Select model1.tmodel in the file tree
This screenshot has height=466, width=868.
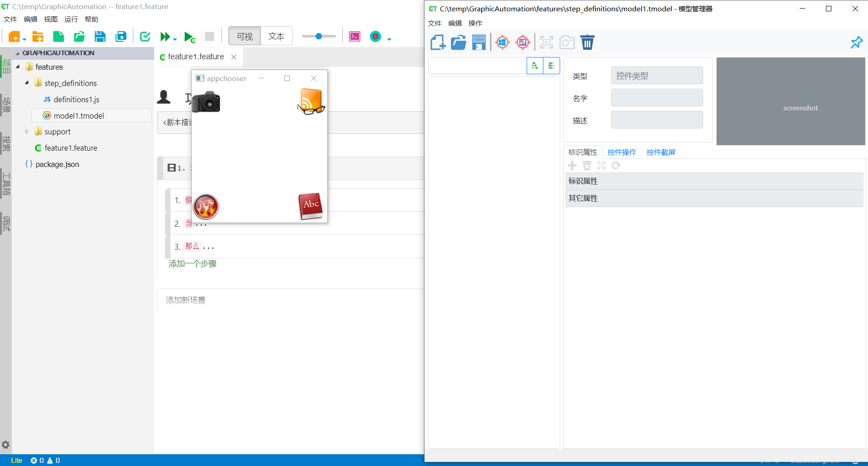79,116
